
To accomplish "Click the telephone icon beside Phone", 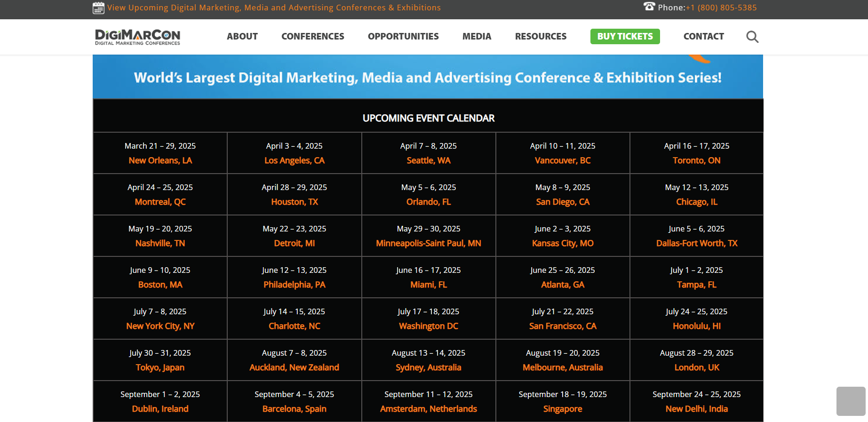I will pos(649,7).
